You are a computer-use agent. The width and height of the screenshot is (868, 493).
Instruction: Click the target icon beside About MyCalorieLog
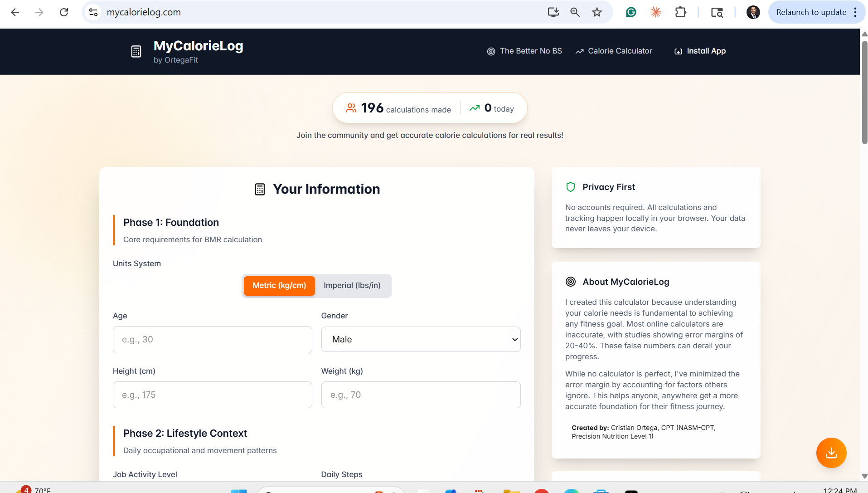(x=571, y=282)
